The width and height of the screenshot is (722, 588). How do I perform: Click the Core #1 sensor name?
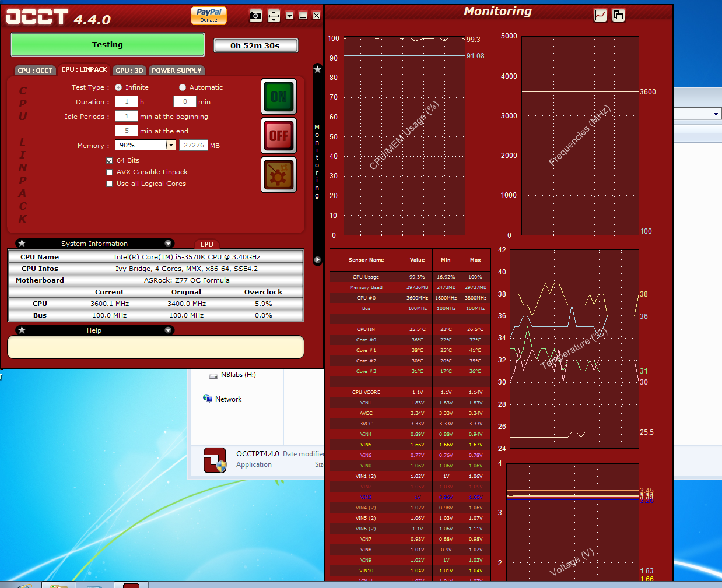tap(366, 350)
